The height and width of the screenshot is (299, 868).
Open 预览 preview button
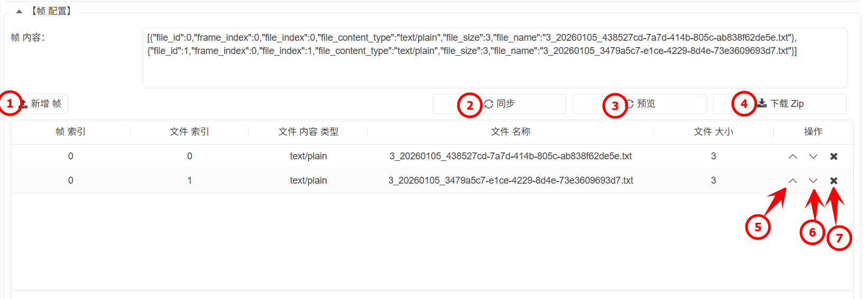point(640,104)
